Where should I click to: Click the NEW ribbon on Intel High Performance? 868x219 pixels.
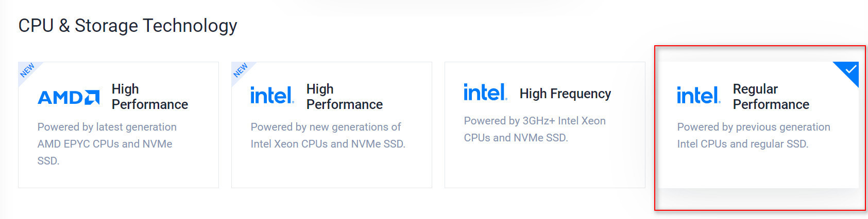[241, 70]
